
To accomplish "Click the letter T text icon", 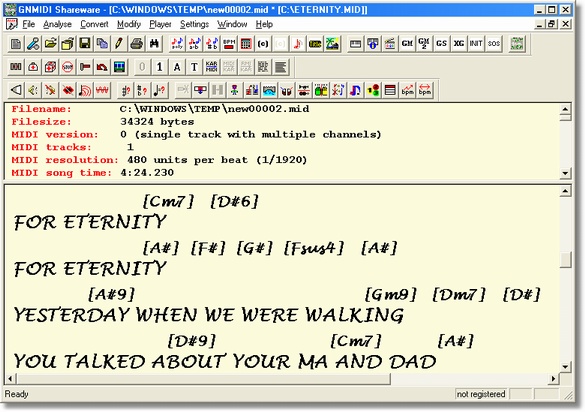I will tap(194, 67).
